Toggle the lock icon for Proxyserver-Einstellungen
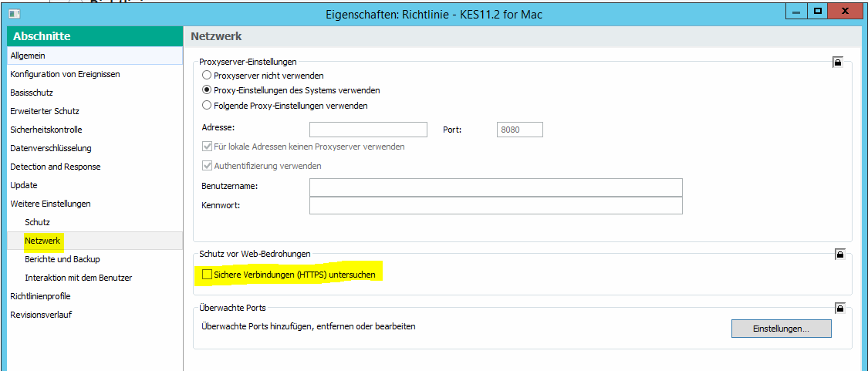 tap(838, 62)
